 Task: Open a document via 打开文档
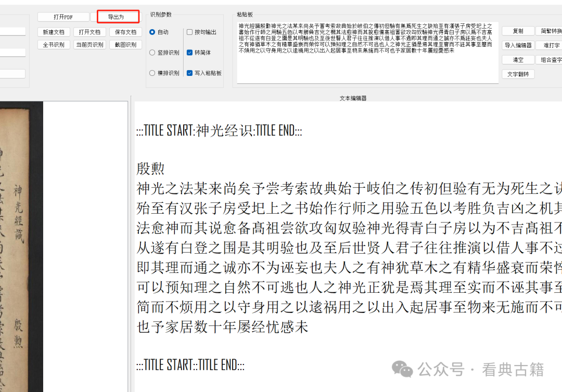click(x=89, y=32)
